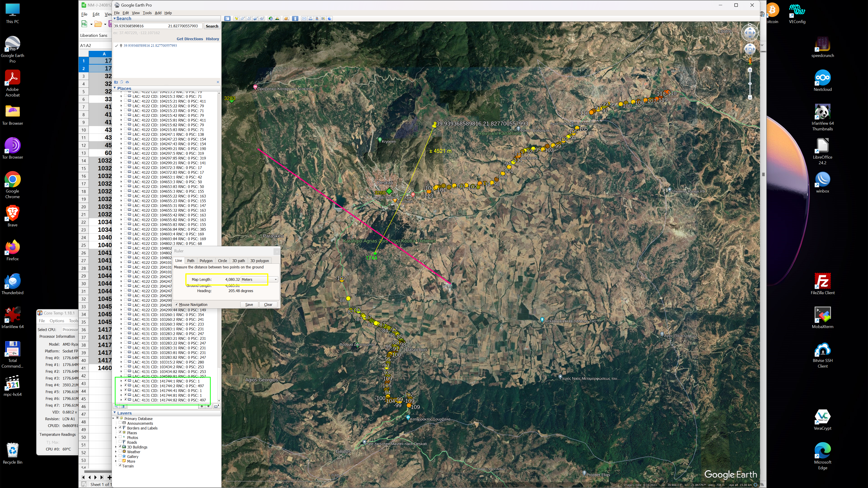The height and width of the screenshot is (488, 868).
Task: Open the Tools menu in Google Earth
Action: pos(147,13)
